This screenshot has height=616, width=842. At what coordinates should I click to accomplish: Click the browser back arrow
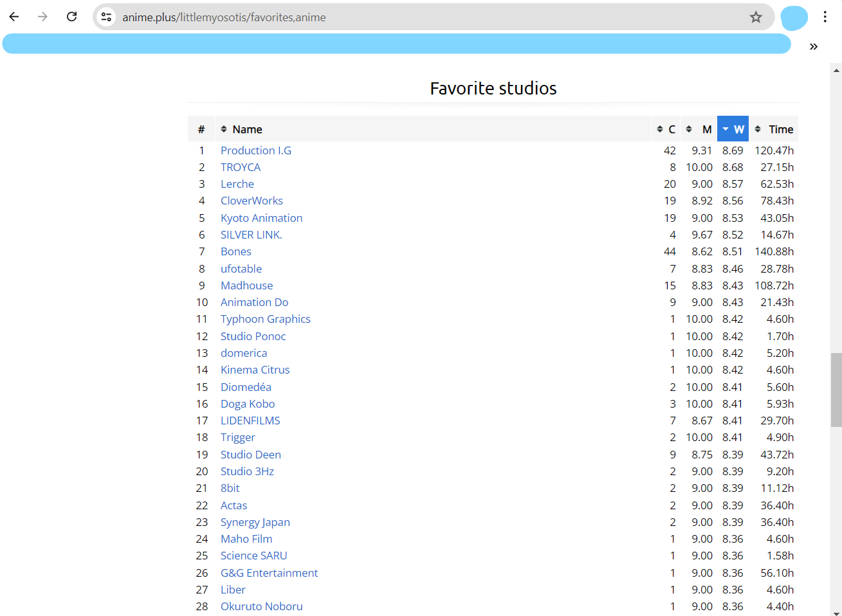pyautogui.click(x=14, y=17)
